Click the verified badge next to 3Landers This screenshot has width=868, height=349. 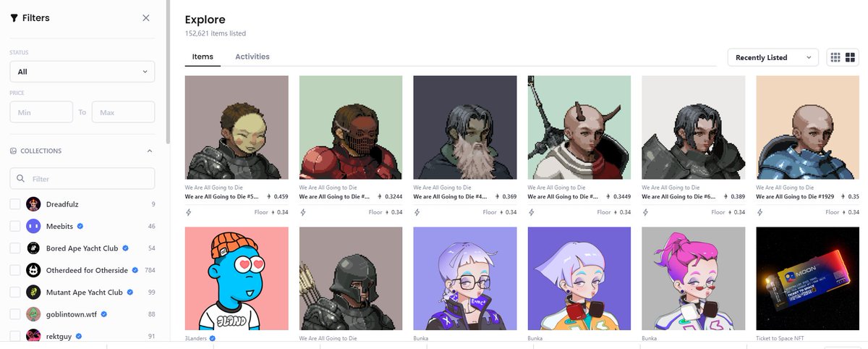coord(212,338)
